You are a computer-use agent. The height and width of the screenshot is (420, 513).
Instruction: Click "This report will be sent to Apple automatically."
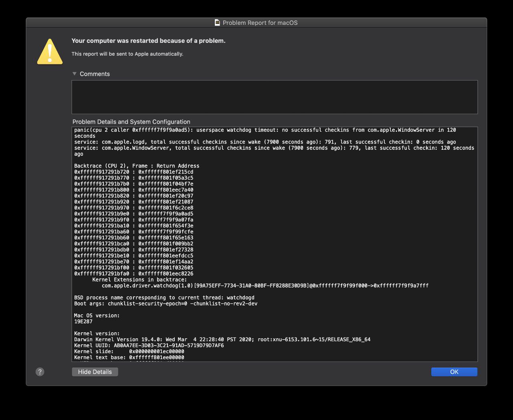point(127,54)
